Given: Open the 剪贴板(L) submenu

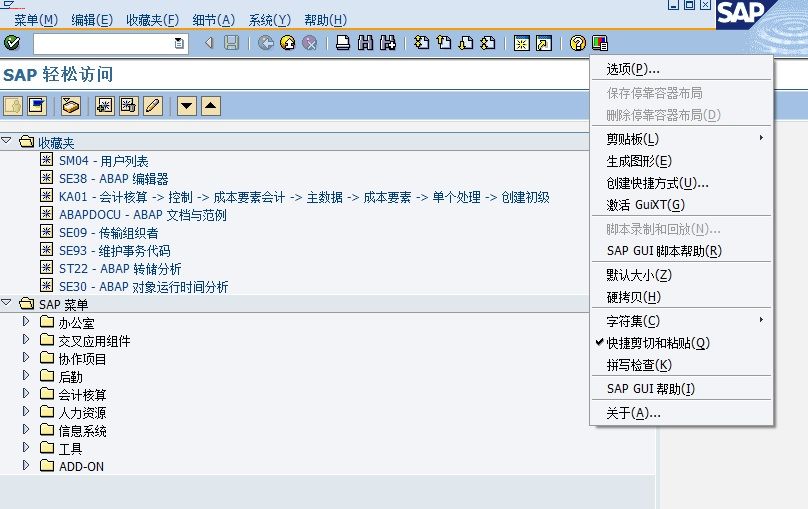Looking at the screenshot, I should (681, 139).
